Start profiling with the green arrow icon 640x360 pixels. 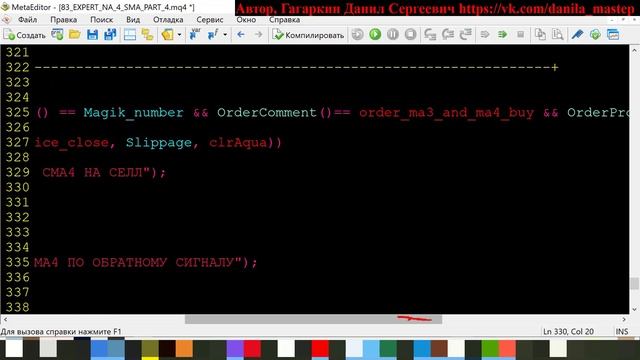502,35
